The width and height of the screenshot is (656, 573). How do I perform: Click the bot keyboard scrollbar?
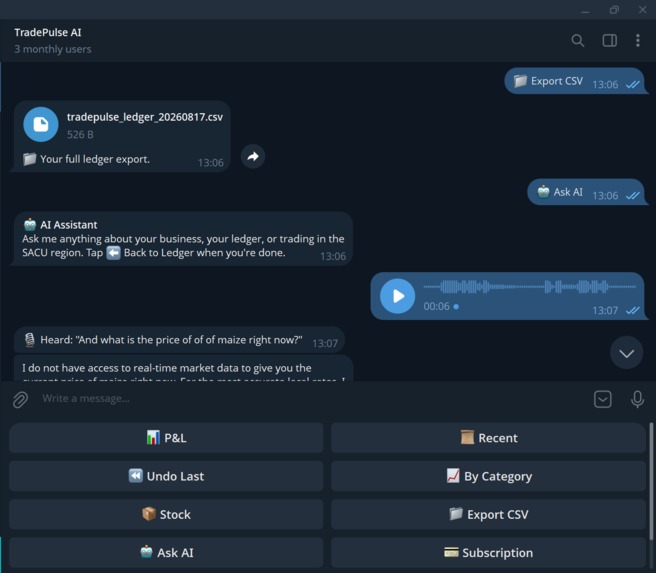pos(651,481)
